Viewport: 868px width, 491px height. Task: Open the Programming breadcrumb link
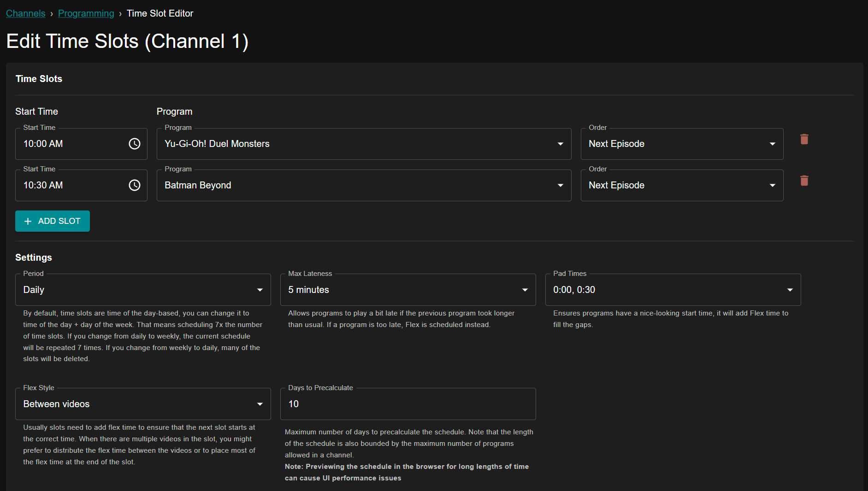(x=86, y=13)
